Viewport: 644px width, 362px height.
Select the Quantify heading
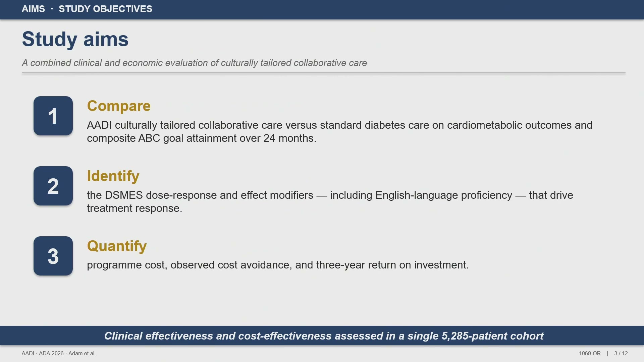click(x=117, y=246)
